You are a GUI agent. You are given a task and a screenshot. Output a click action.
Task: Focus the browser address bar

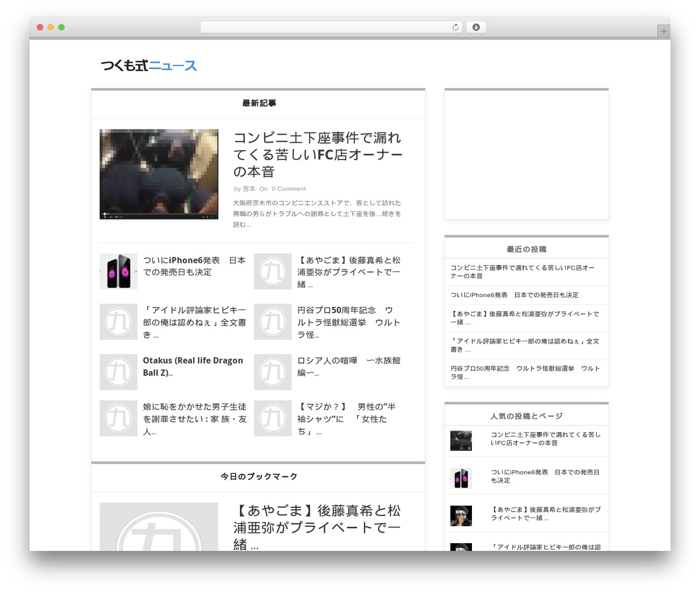pyautogui.click(x=331, y=27)
